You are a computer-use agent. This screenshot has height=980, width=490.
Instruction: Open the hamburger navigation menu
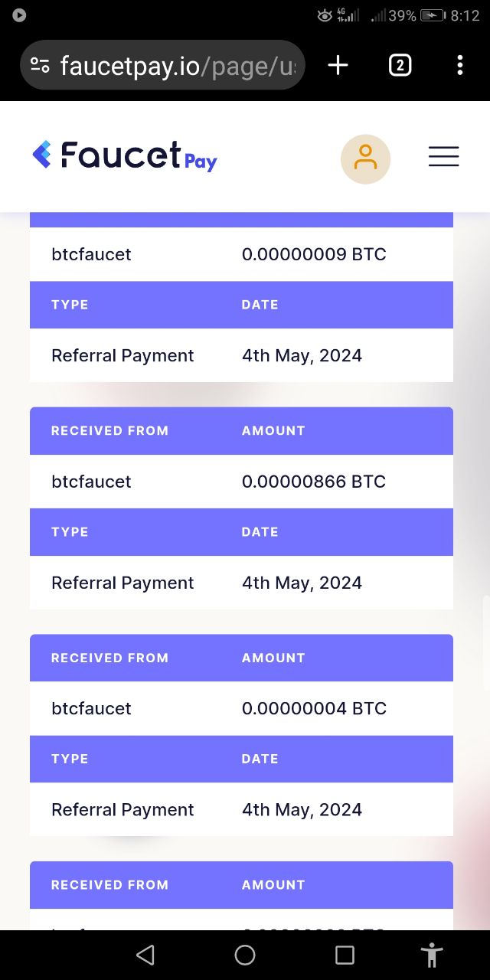point(443,157)
